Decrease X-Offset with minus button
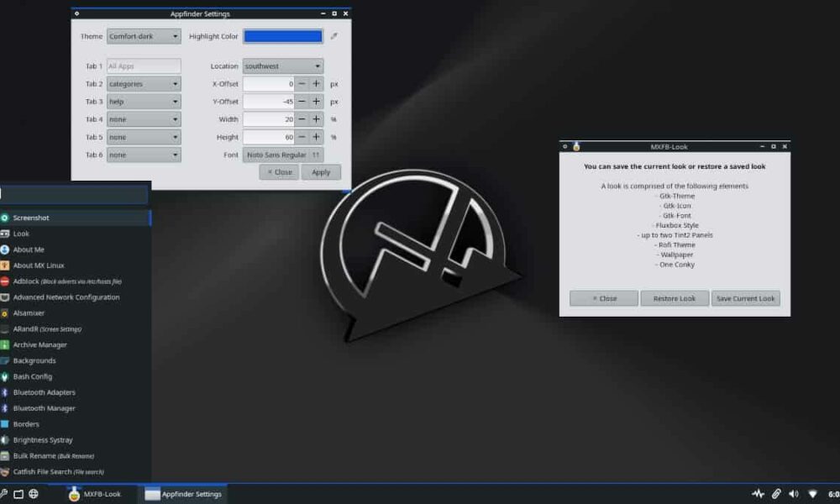This screenshot has width=840, height=504. tap(302, 84)
